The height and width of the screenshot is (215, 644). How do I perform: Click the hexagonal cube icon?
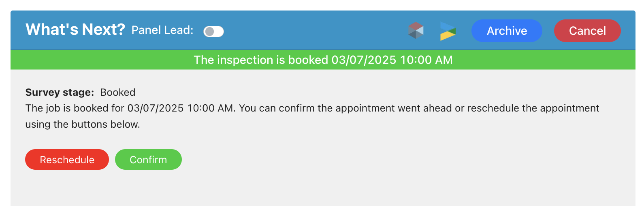click(x=416, y=30)
